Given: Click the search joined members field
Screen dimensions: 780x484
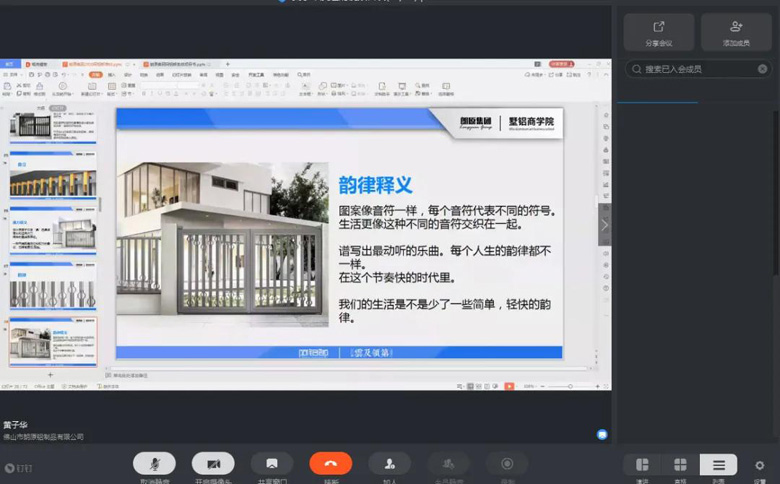Looking at the screenshot, I should [x=695, y=69].
